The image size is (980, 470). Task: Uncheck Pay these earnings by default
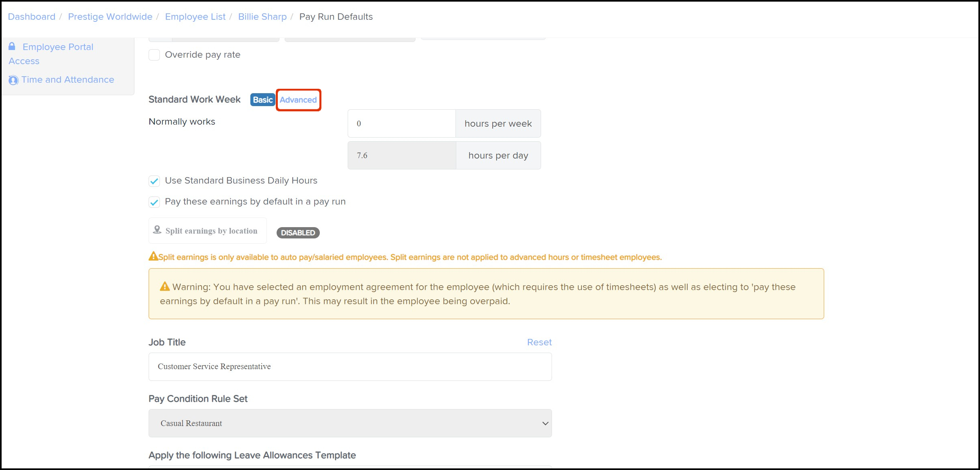(154, 202)
